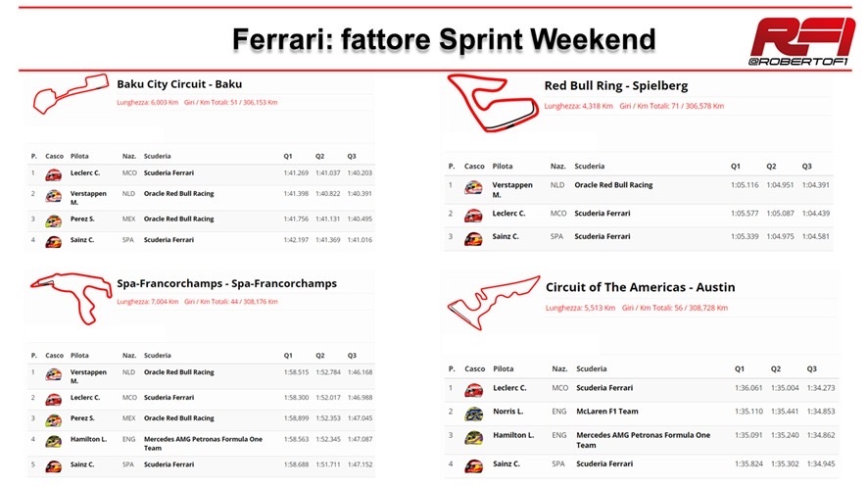The width and height of the screenshot is (868, 488).
Task: Select Verstappen's helmet in the Spielberg table
Action: pyautogui.click(x=473, y=188)
